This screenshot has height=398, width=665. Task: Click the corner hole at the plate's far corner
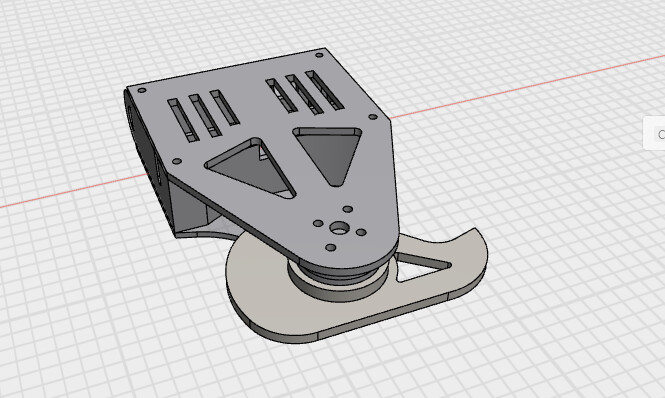319,55
